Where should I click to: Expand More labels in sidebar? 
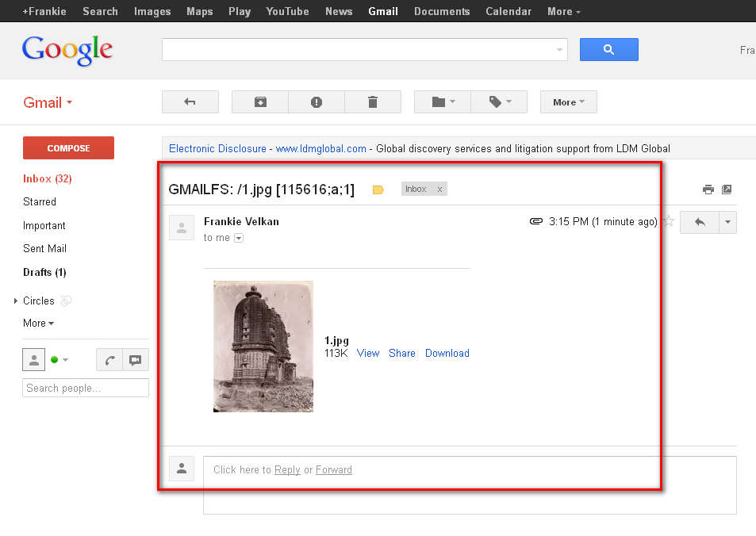38,323
